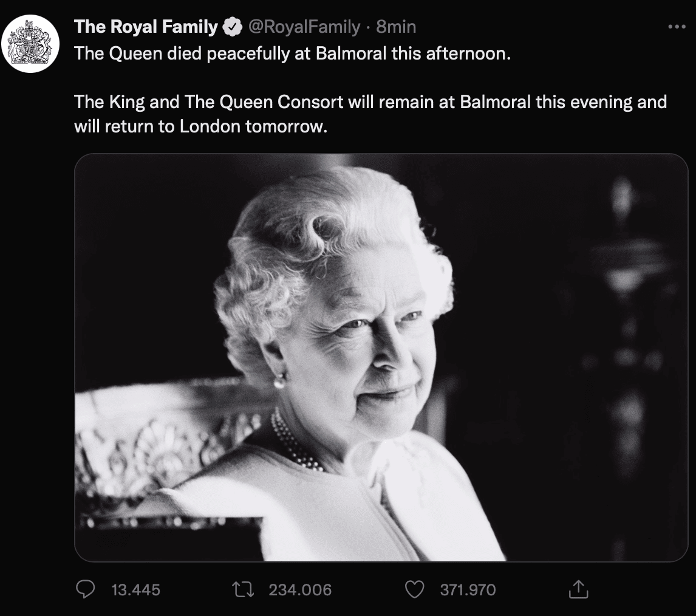
Task: Open the Royal Family coat of arms avatar
Action: 30,44
